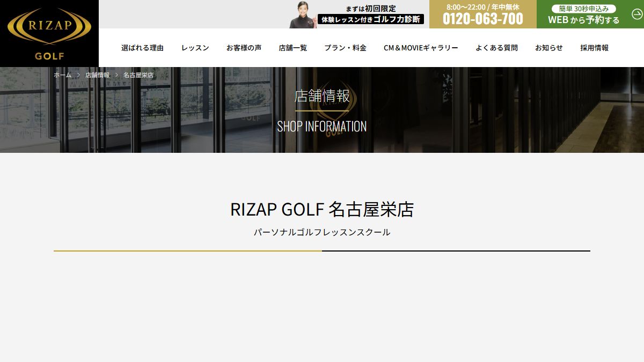Click the RIZAP GOLF logo
644x362 pixels.
point(49,33)
